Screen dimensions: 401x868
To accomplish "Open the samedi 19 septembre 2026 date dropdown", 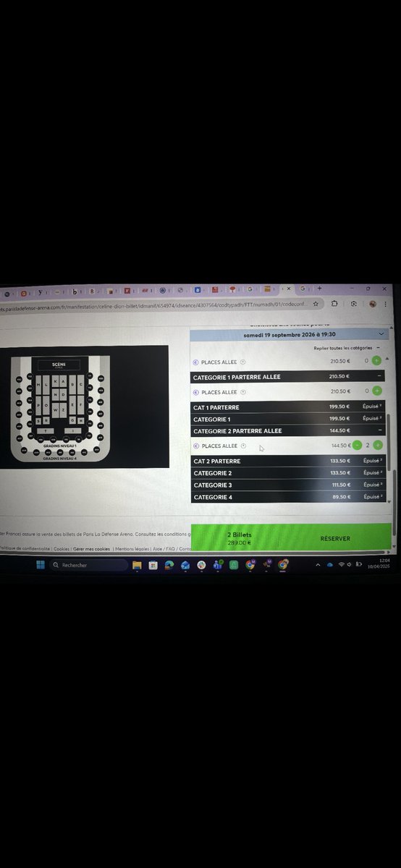I will point(288,335).
